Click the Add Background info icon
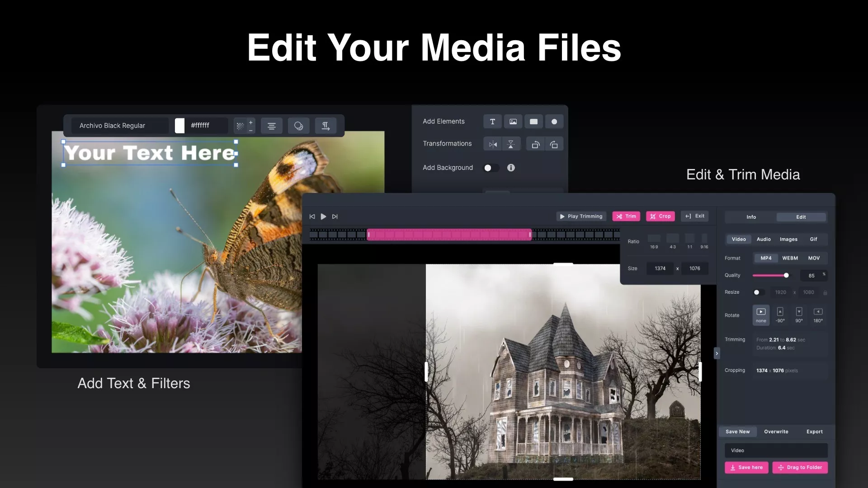 (x=511, y=168)
